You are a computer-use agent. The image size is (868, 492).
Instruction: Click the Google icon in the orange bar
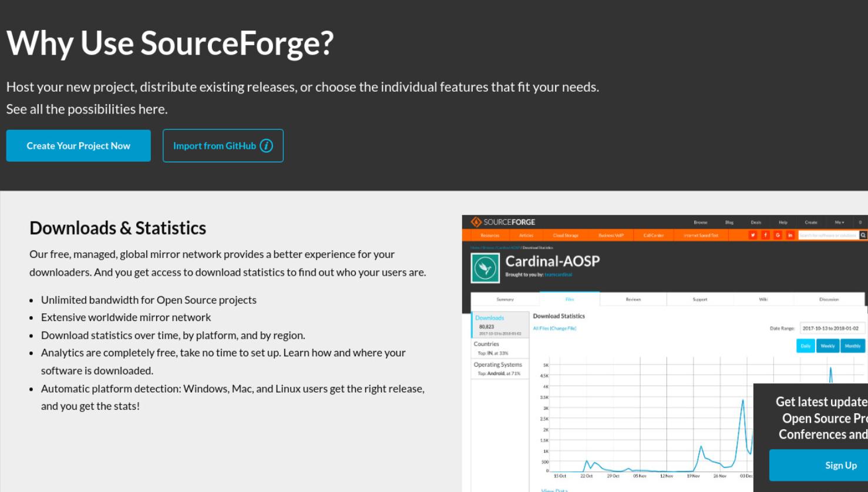pos(778,235)
